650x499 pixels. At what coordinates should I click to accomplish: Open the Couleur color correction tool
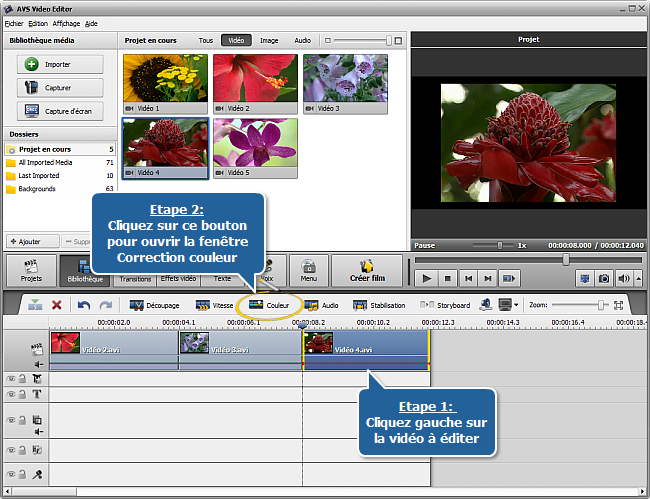coord(269,305)
